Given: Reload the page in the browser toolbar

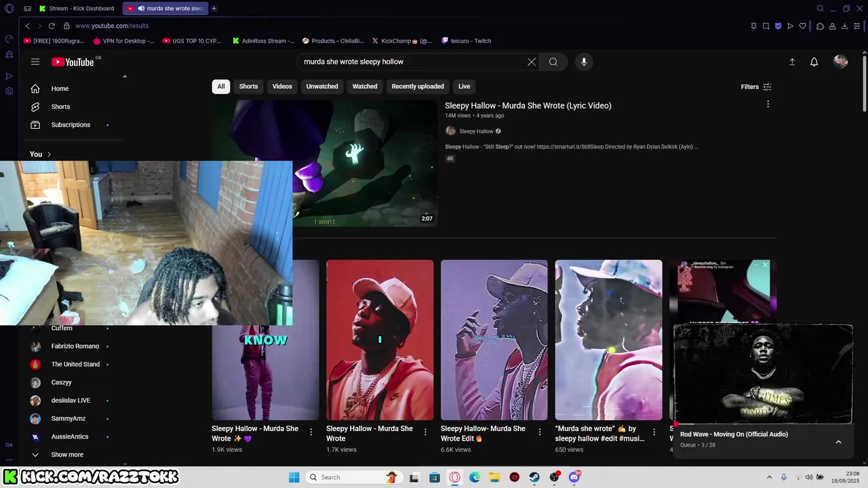Looking at the screenshot, I should tap(52, 26).
